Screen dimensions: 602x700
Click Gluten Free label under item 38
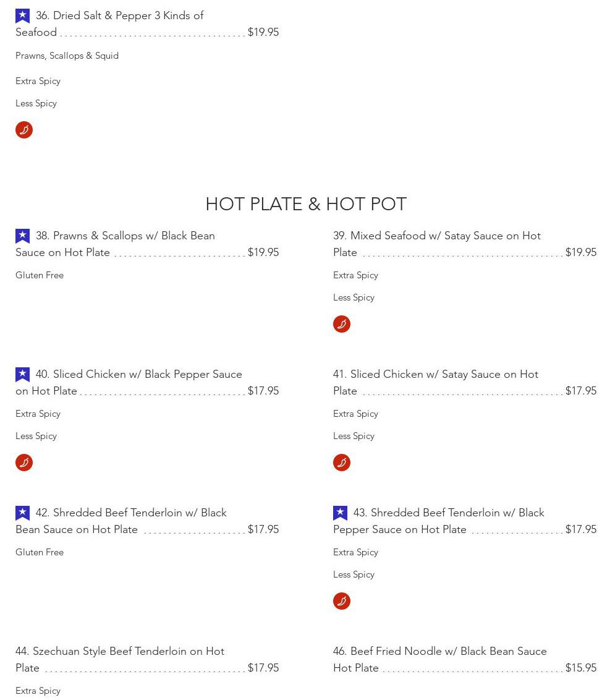click(x=40, y=275)
